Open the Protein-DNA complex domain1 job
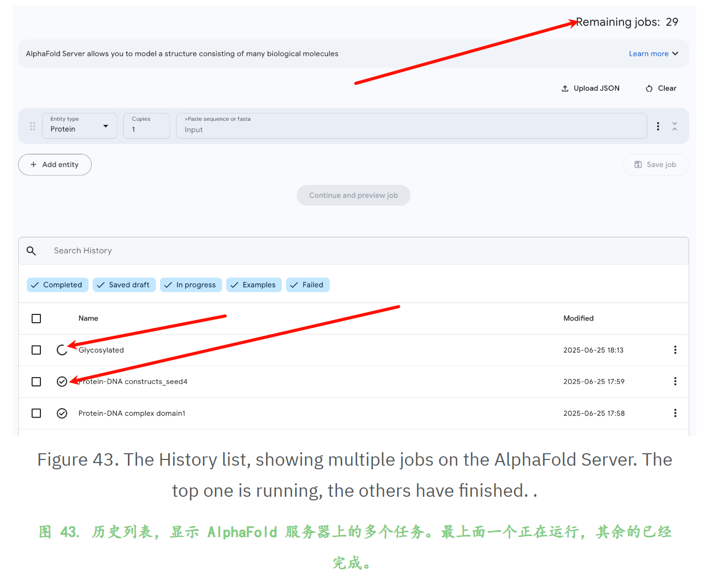This screenshot has width=728, height=576. 132,413
